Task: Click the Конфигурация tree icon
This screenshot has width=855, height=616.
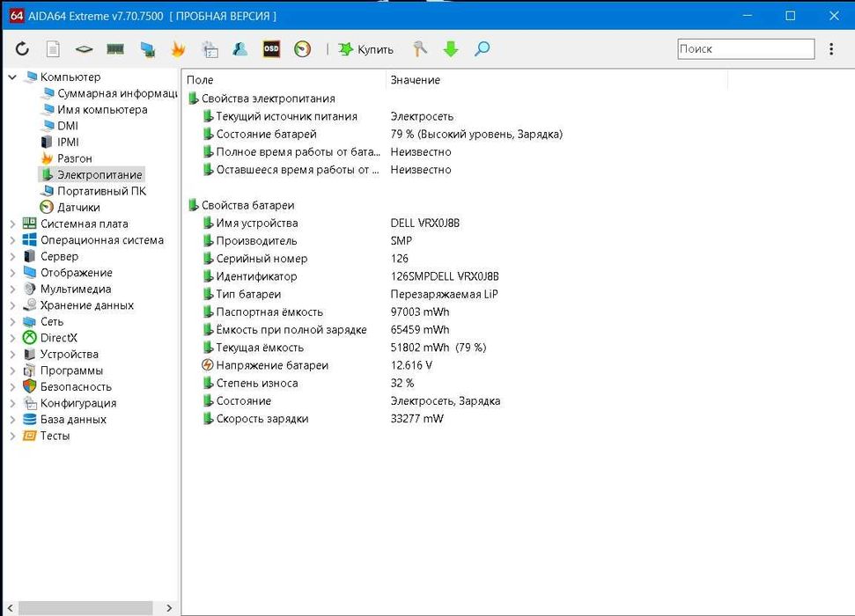Action: (29, 403)
